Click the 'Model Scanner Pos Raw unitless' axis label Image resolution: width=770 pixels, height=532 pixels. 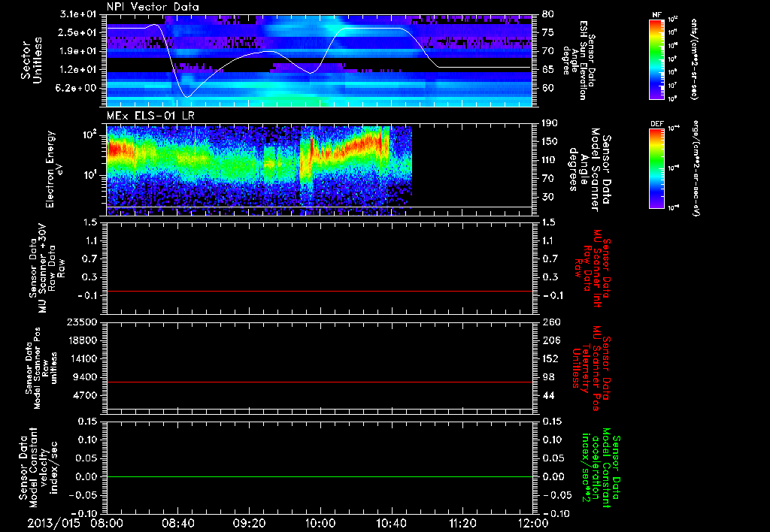click(41, 368)
